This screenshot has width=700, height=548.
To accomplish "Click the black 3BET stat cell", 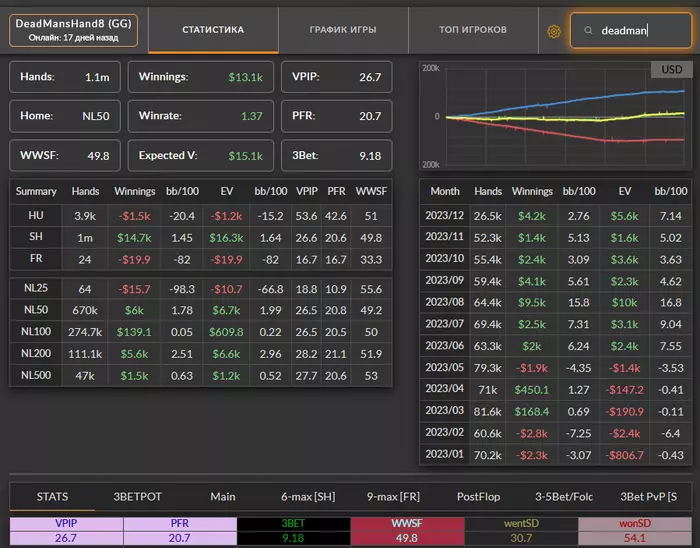I will 293,531.
